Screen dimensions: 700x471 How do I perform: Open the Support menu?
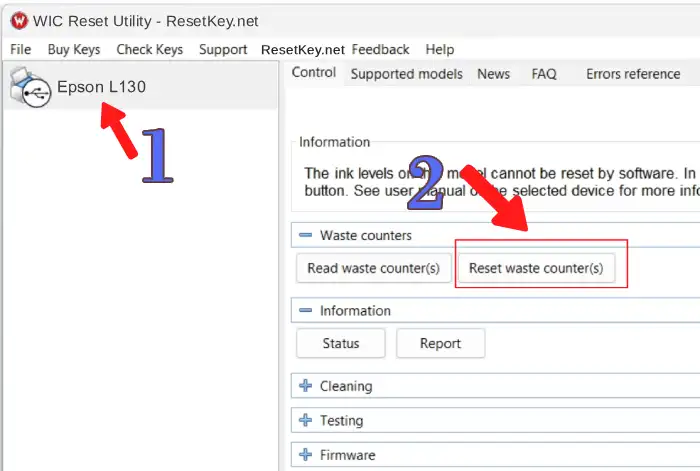click(223, 49)
